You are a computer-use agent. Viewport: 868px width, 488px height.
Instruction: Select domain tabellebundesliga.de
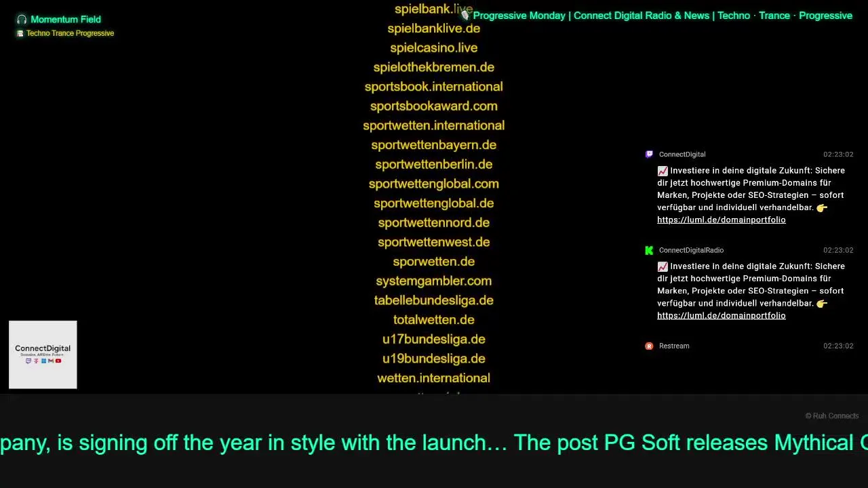click(x=434, y=300)
